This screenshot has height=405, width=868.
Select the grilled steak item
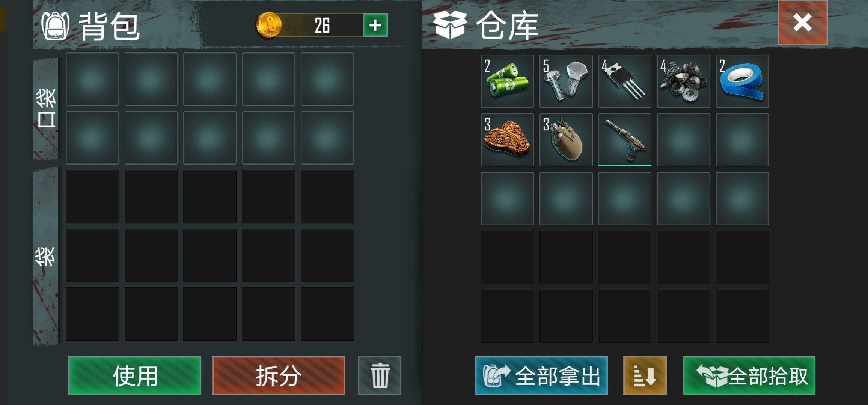click(x=507, y=140)
